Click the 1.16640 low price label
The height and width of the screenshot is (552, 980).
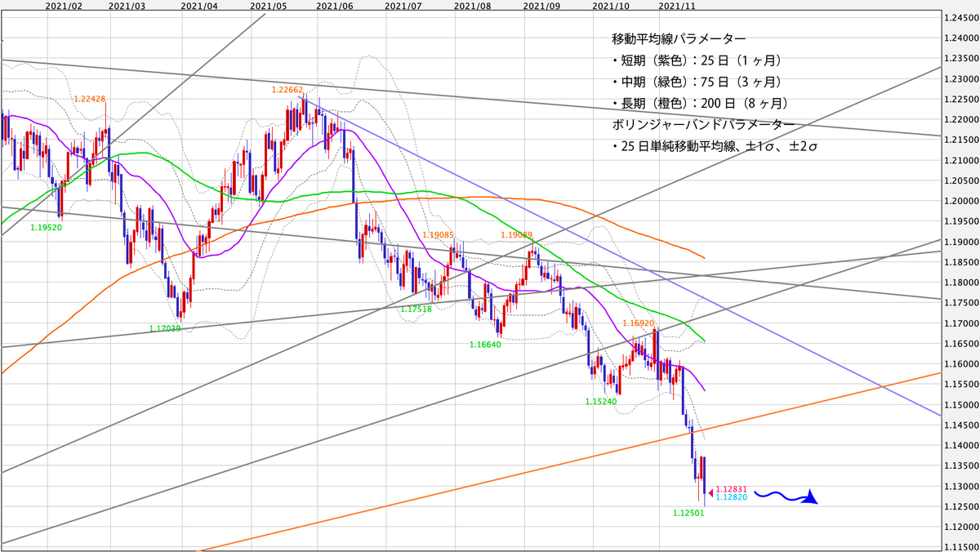tap(485, 345)
